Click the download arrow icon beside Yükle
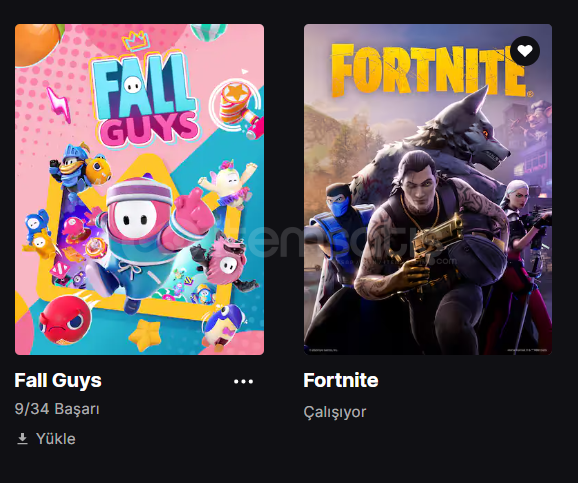This screenshot has width=578, height=483. click(x=22, y=439)
